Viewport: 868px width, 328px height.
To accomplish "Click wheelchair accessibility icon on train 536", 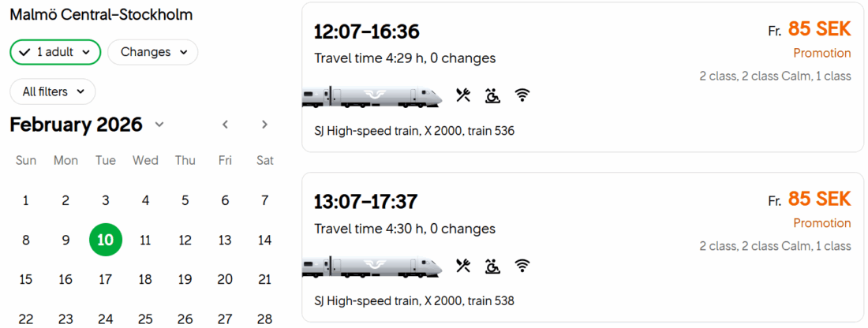I will [492, 95].
